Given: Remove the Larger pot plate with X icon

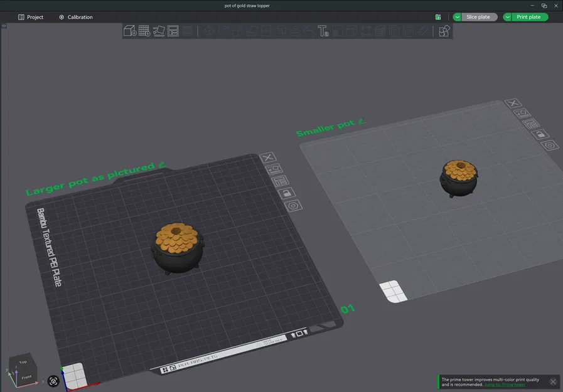Looking at the screenshot, I should pos(268,157).
